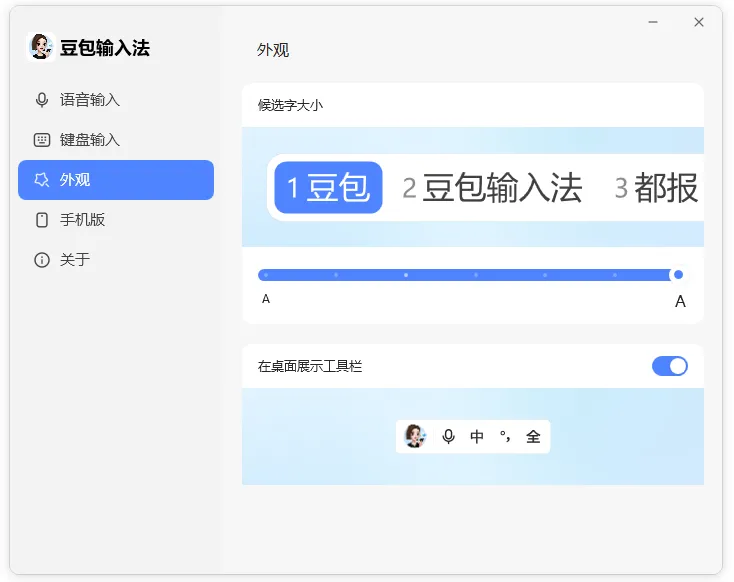Click the 外观 page title

pyautogui.click(x=273, y=50)
